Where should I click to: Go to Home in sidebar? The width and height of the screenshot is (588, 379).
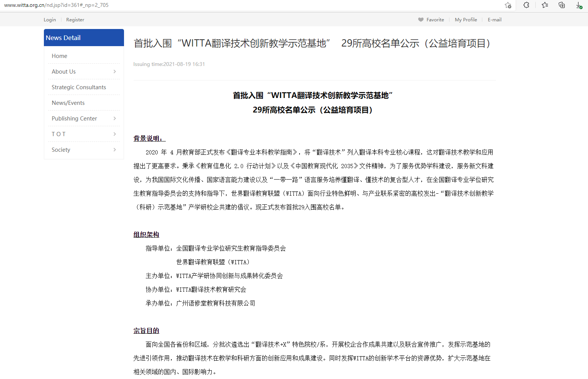(x=60, y=56)
